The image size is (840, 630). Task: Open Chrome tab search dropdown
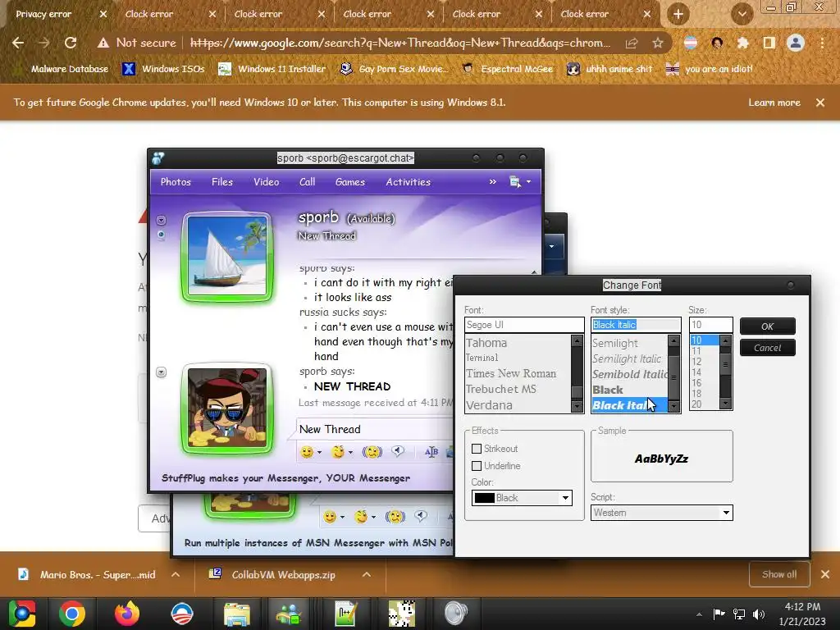coord(742,14)
